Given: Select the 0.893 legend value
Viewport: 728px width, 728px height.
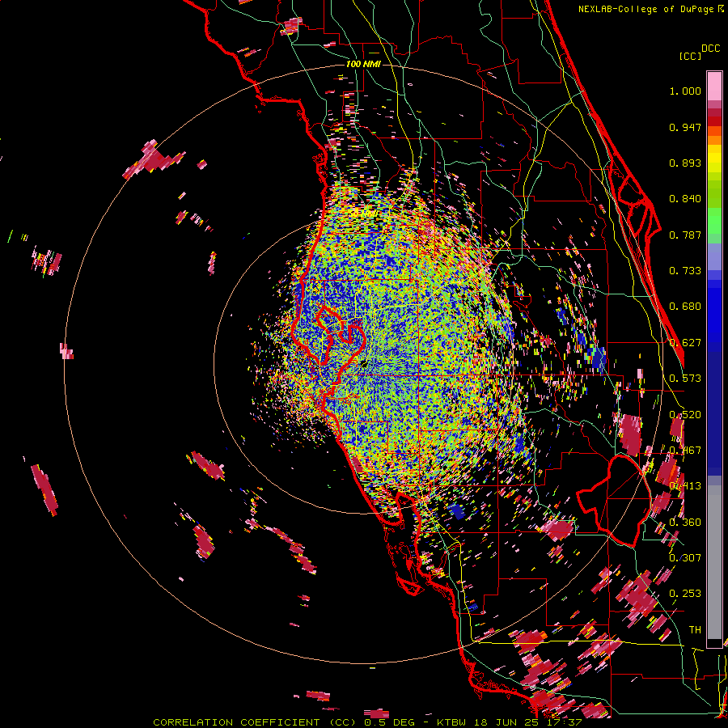Looking at the screenshot, I should click(685, 163).
